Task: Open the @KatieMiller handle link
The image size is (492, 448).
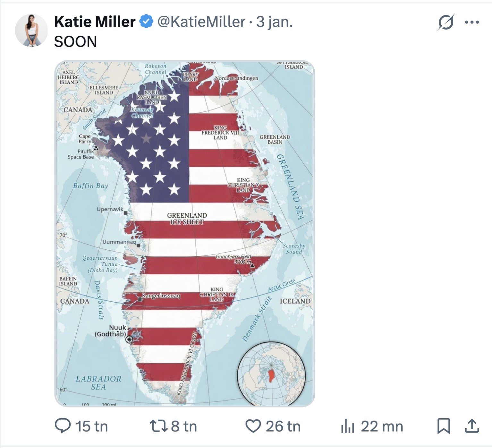Action: click(x=201, y=22)
